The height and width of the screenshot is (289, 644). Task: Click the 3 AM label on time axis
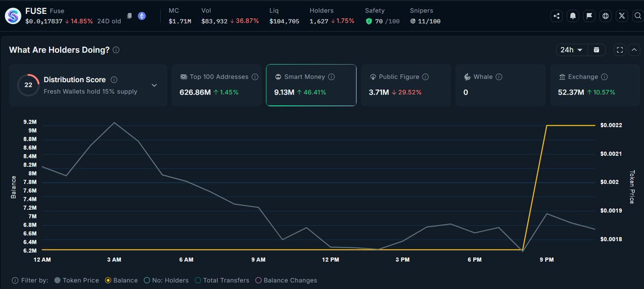[114, 260]
